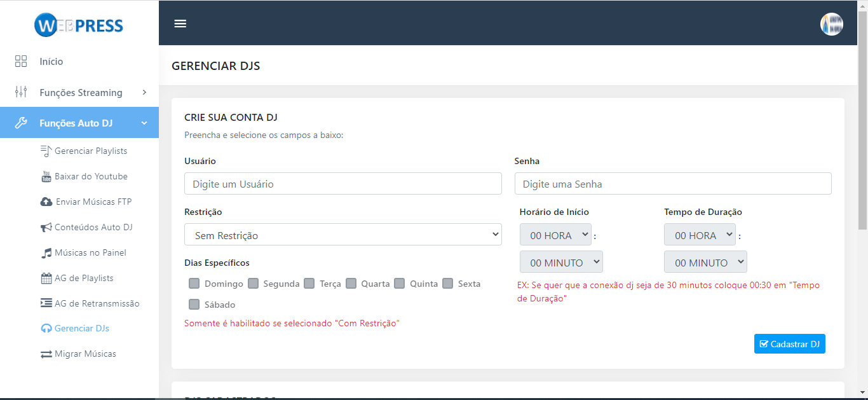The image size is (868, 400).
Task: Tick the Sábado checkbox
Action: pyautogui.click(x=194, y=305)
